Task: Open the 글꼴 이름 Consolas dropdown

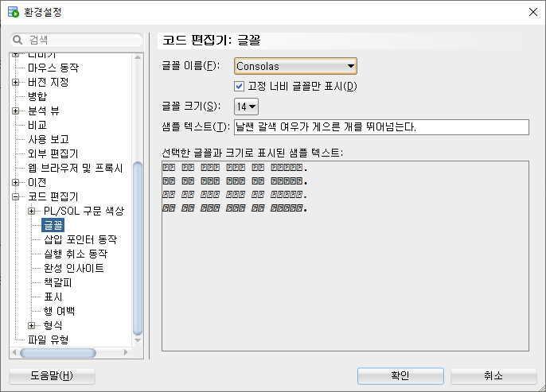Action: 295,66
